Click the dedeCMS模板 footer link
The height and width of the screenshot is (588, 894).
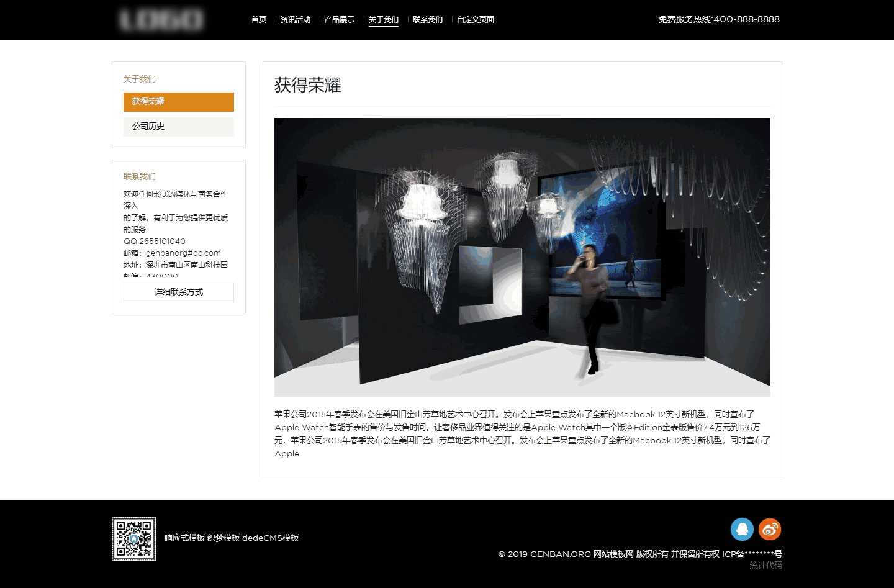pyautogui.click(x=271, y=538)
